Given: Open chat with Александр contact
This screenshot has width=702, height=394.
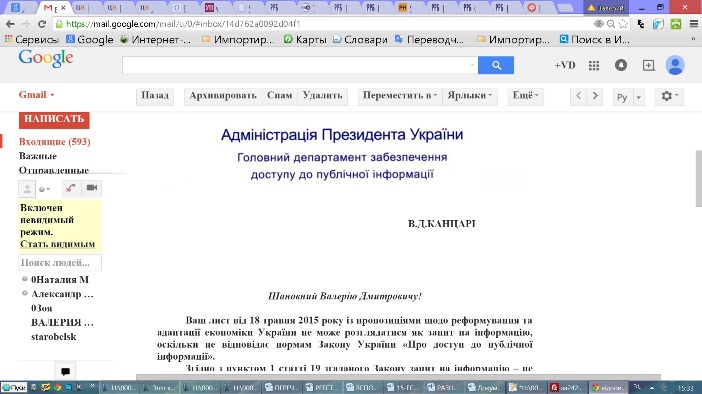Looking at the screenshot, I should pyautogui.click(x=62, y=294).
